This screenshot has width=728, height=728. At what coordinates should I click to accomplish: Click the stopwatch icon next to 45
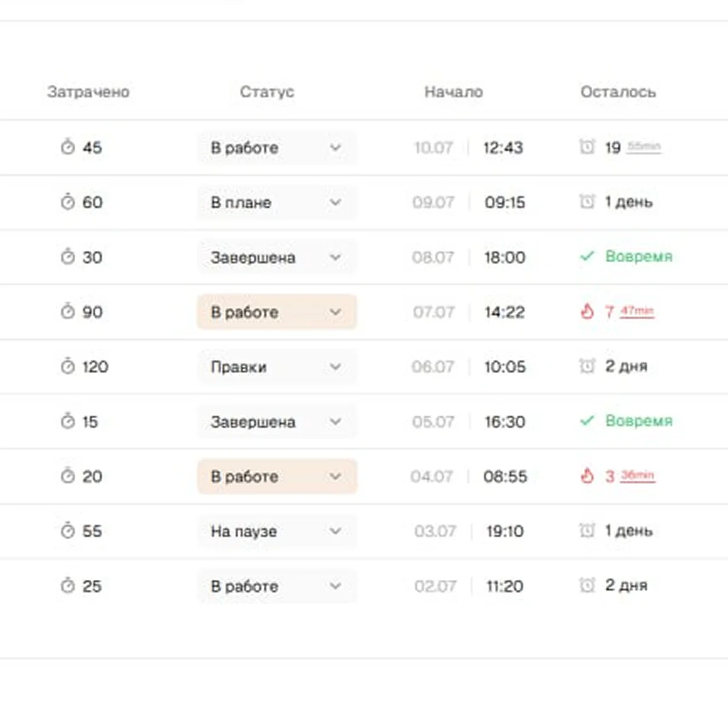click(67, 147)
